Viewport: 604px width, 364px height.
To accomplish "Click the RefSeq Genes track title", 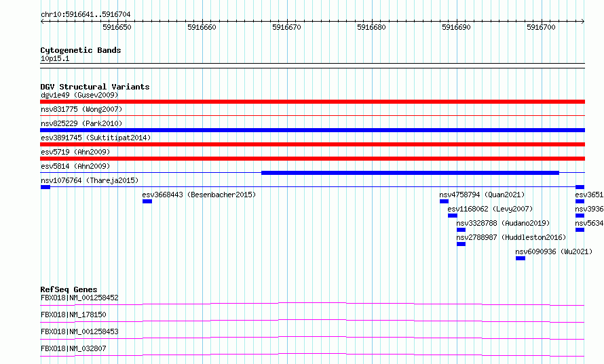I will coord(69,289).
